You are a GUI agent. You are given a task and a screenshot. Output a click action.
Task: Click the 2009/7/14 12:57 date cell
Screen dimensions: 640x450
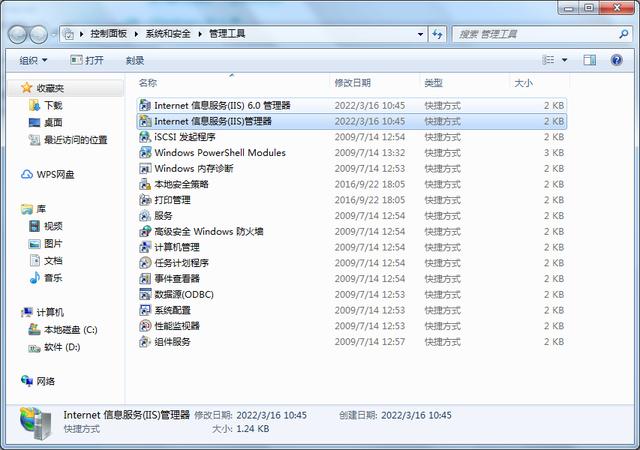370,341
